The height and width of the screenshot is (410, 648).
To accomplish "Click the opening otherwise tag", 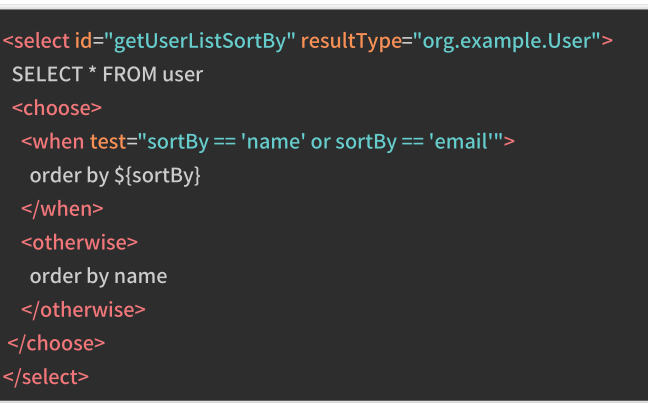I will [x=79, y=242].
